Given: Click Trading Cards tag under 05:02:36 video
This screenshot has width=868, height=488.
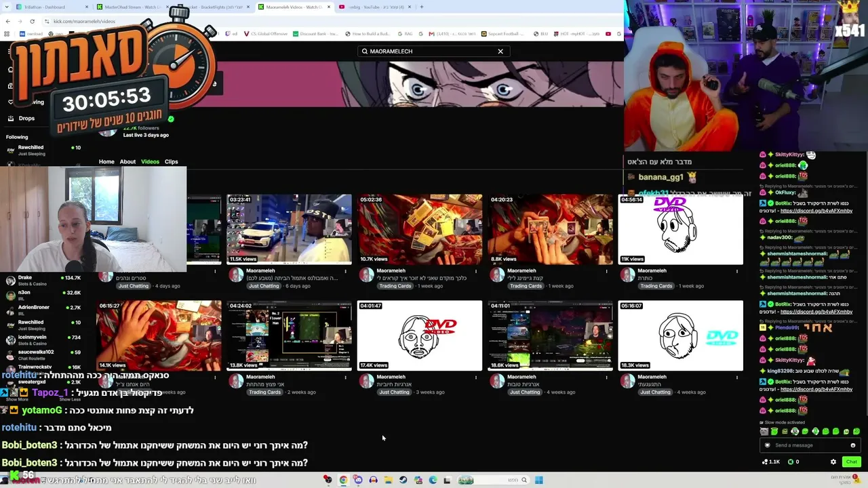Looking at the screenshot, I should coord(395,286).
